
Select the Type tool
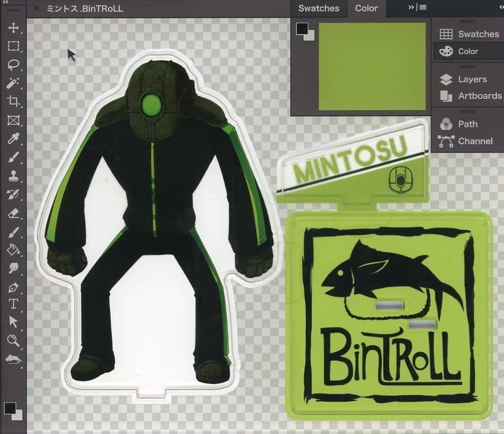point(13,305)
